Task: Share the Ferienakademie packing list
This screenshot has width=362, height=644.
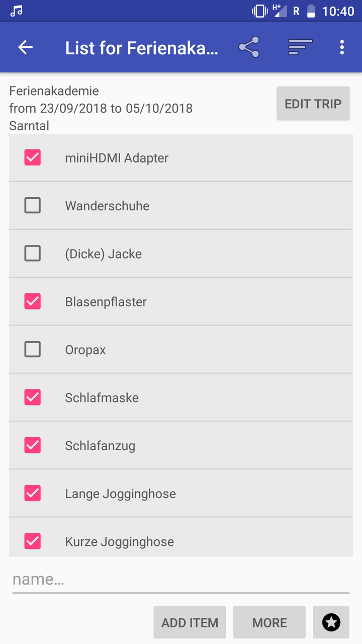Action: (249, 47)
